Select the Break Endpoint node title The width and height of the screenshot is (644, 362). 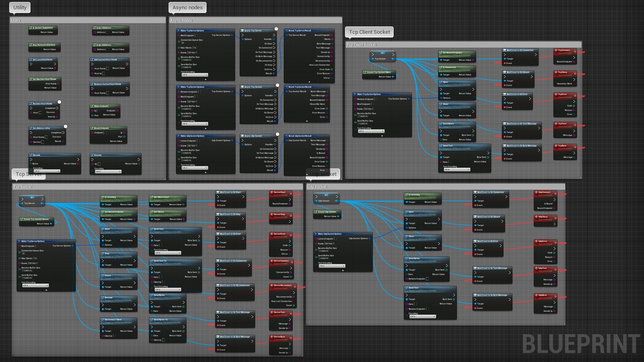coord(102,128)
